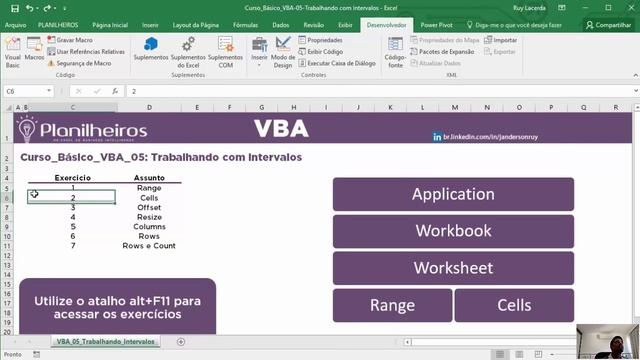Open Suplementos COM dialog
The image size is (640, 360).
(225, 52)
